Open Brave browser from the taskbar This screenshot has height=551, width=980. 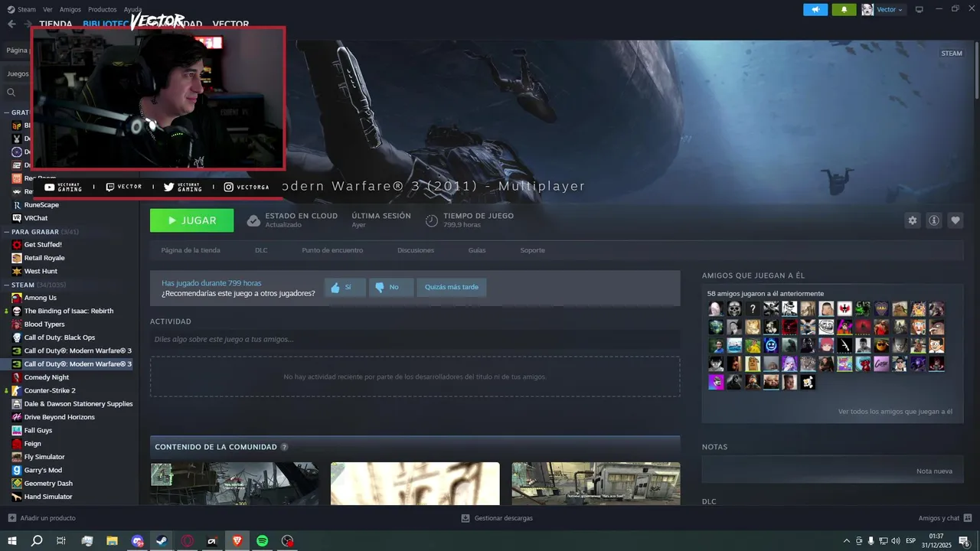(x=237, y=540)
